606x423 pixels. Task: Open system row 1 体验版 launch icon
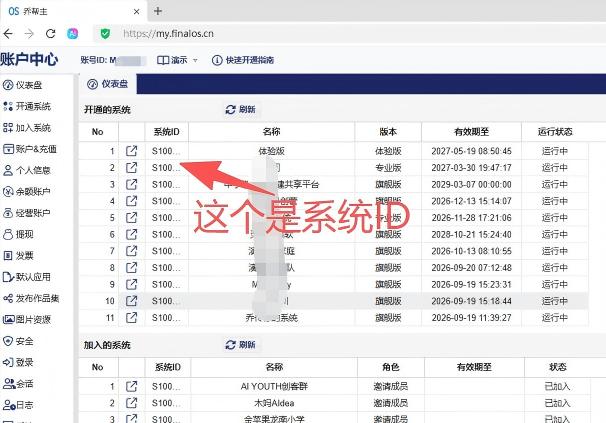(x=131, y=151)
